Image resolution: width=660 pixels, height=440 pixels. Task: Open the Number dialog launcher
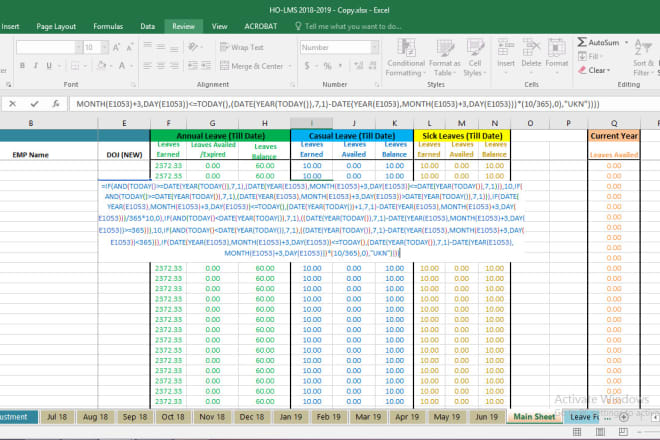click(x=377, y=85)
